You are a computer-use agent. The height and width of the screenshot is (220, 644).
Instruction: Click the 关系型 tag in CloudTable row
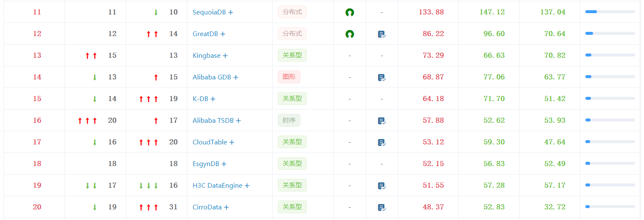tap(292, 142)
